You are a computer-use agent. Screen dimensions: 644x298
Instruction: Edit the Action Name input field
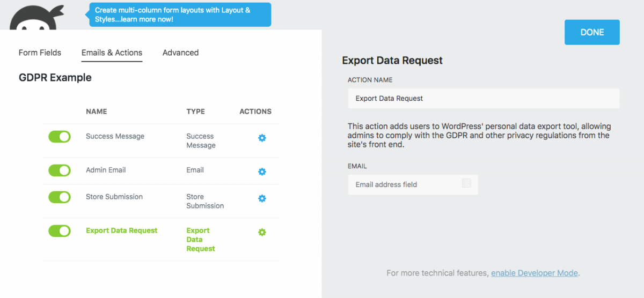(x=484, y=99)
